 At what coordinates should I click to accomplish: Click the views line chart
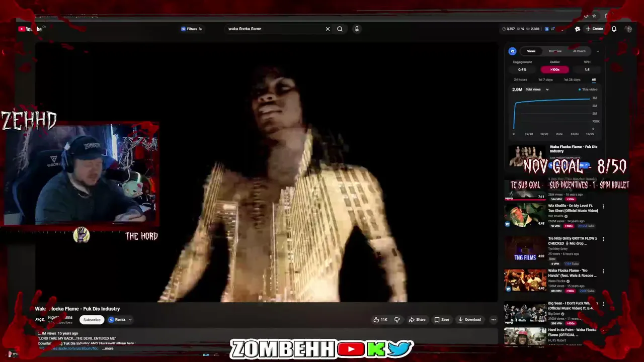click(x=552, y=114)
